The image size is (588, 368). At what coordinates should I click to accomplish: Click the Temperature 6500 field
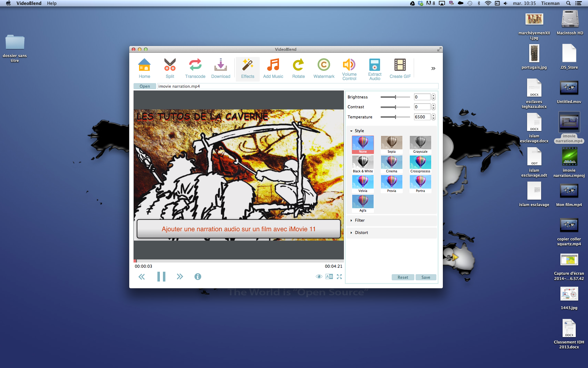(422, 117)
